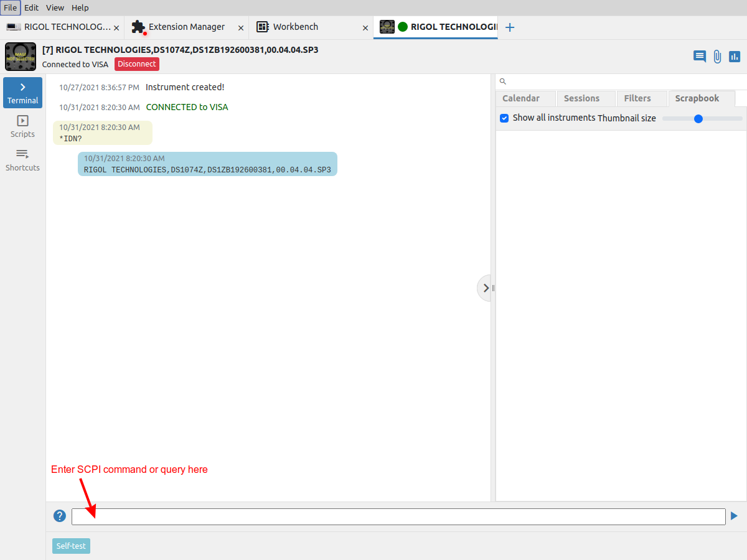
Task: Click the search magnifier icon
Action: [x=503, y=82]
